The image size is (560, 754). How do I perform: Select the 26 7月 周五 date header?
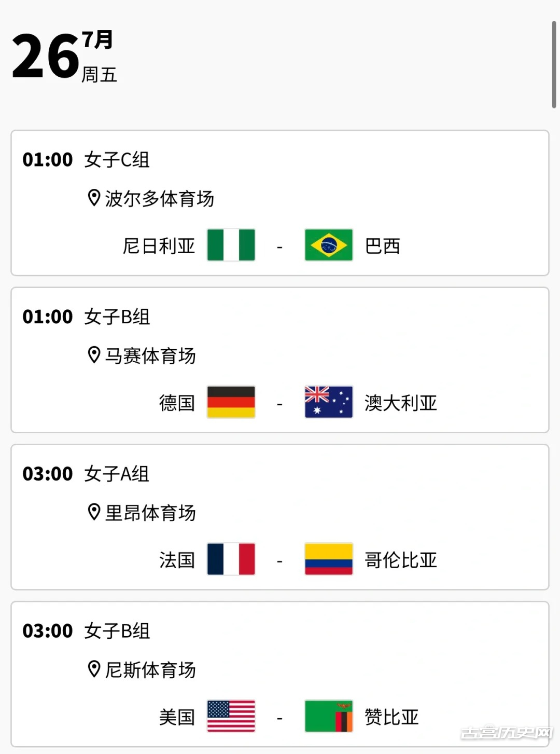click(65, 56)
